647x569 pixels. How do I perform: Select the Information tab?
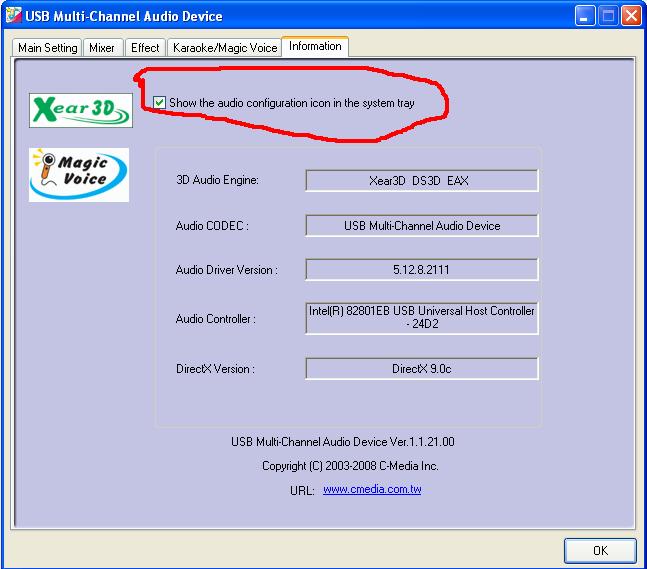click(x=315, y=46)
